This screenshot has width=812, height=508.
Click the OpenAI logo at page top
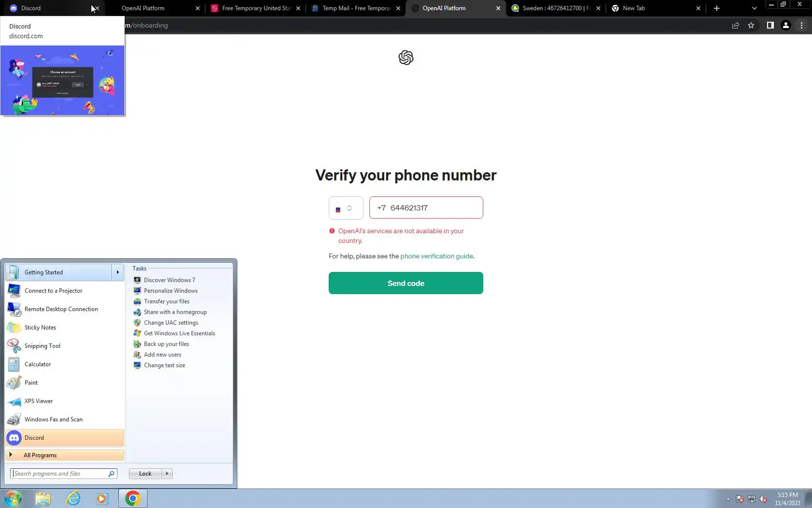pyautogui.click(x=406, y=58)
